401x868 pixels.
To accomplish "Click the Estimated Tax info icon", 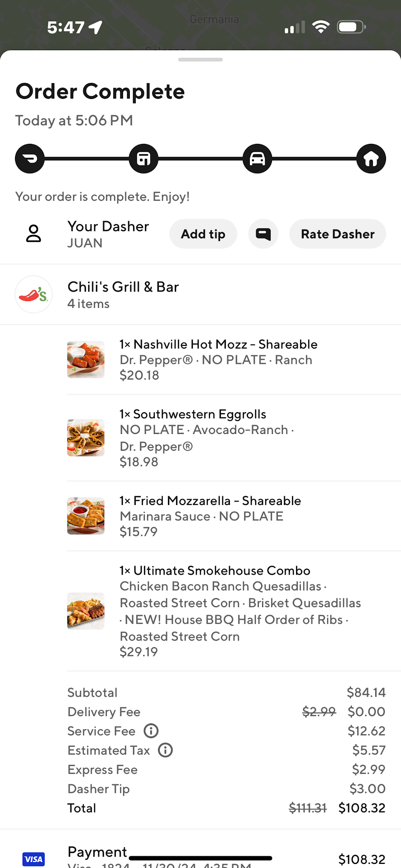I will click(165, 750).
